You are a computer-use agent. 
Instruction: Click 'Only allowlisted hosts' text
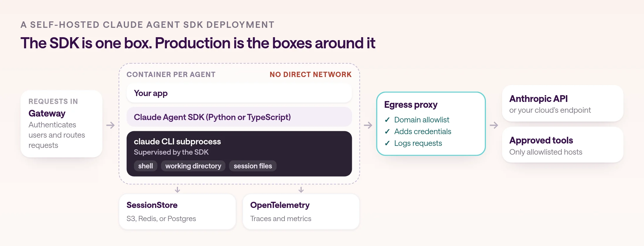pyautogui.click(x=546, y=152)
